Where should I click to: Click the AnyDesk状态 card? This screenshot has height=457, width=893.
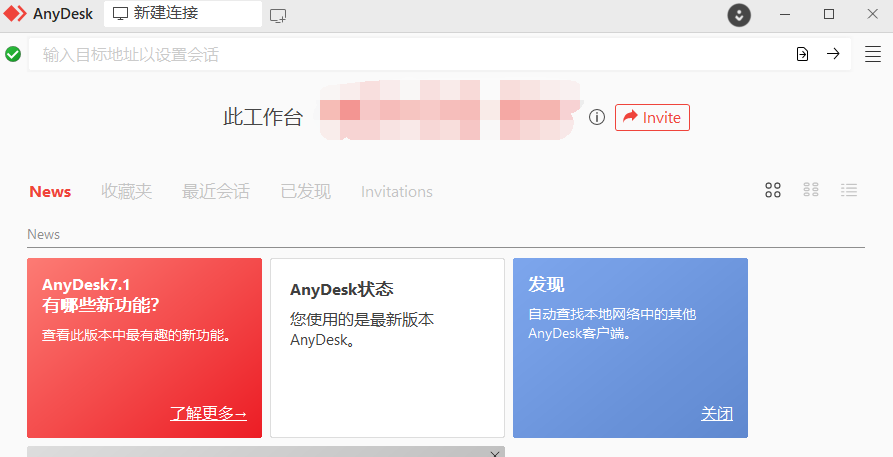pyautogui.click(x=387, y=348)
